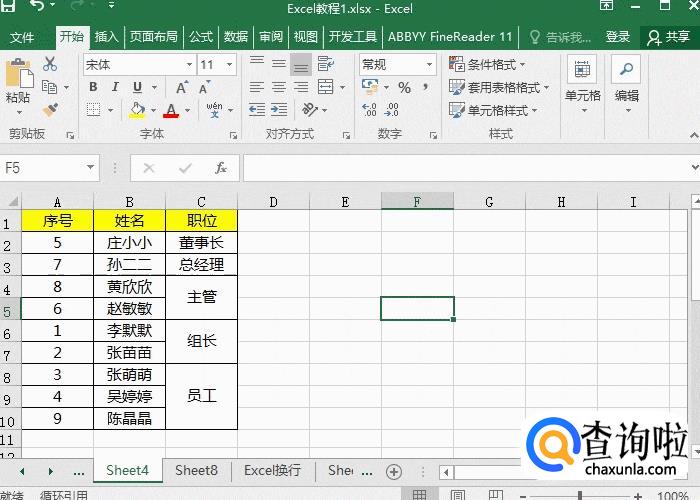
Task: Click the Cut scissors icon
Action: point(50,64)
